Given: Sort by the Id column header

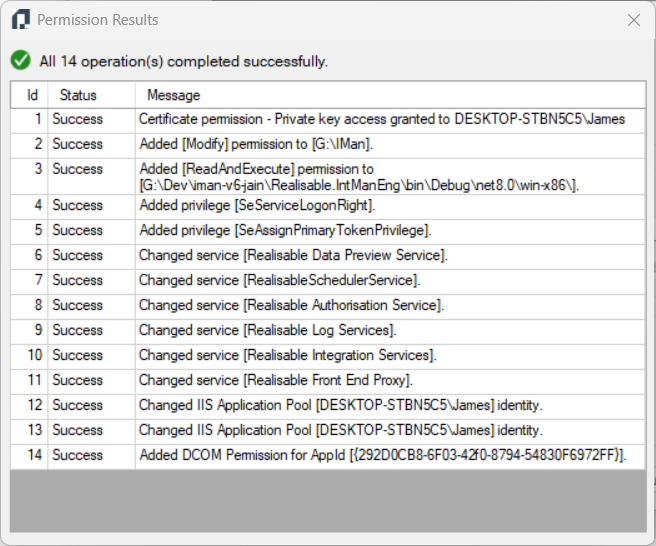Looking at the screenshot, I should pyautogui.click(x=32, y=95).
